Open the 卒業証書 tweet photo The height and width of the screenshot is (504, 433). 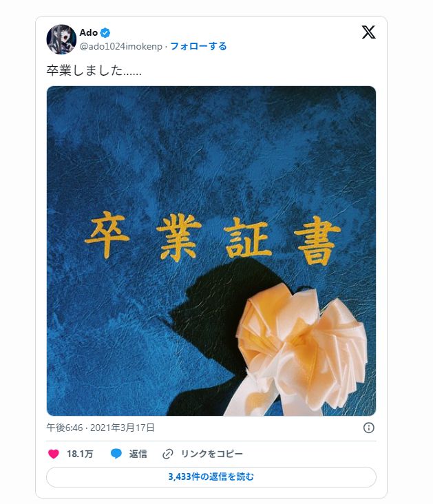coord(211,251)
